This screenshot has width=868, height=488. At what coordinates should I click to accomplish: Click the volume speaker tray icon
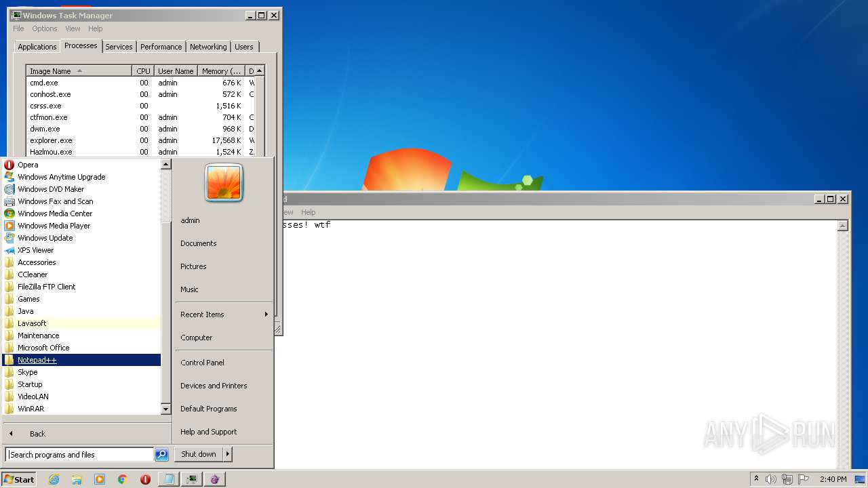click(x=771, y=479)
